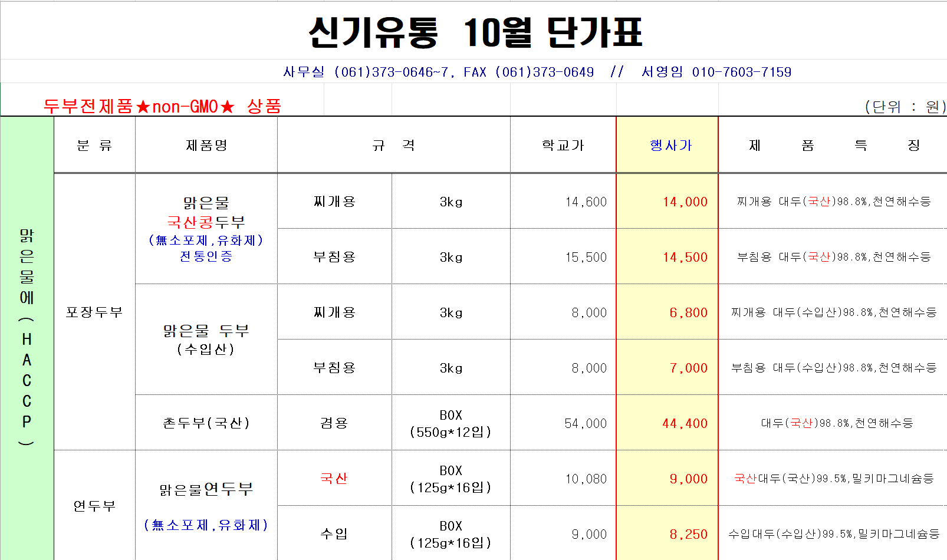
Task: Click the title 신기유통 10월 단가표
Action: (x=475, y=32)
